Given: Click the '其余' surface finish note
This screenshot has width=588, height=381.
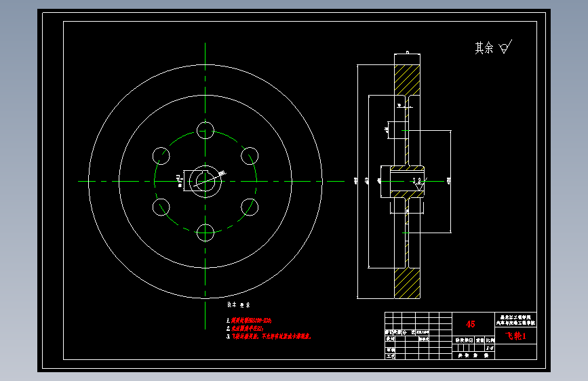Looking at the screenshot, I should coord(484,48).
